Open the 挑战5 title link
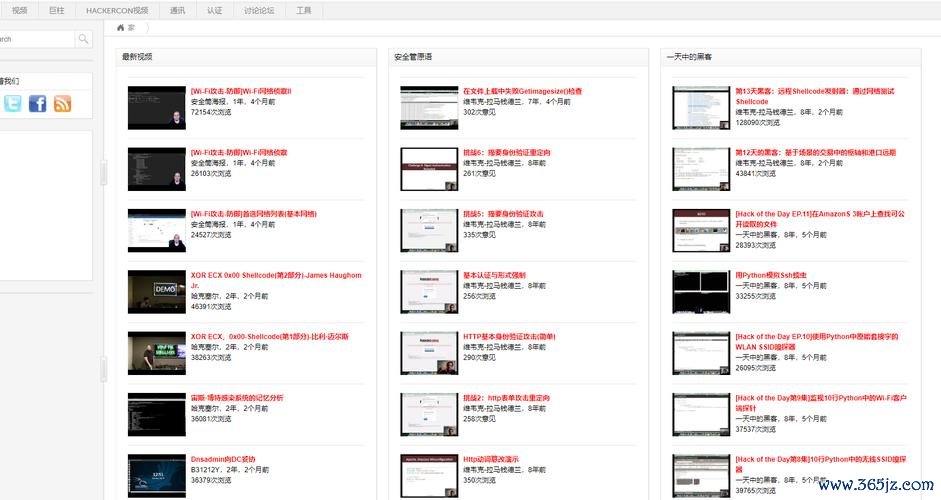Image resolution: width=941 pixels, height=500 pixels. [x=504, y=214]
